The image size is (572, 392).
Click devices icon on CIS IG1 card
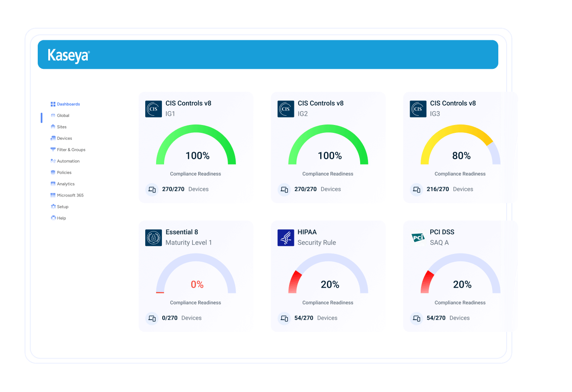pyautogui.click(x=152, y=189)
